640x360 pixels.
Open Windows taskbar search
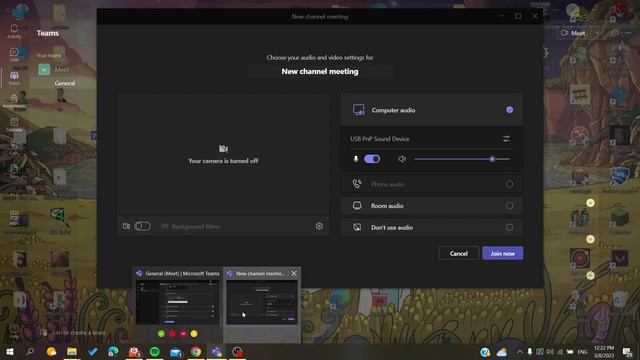tap(30, 351)
